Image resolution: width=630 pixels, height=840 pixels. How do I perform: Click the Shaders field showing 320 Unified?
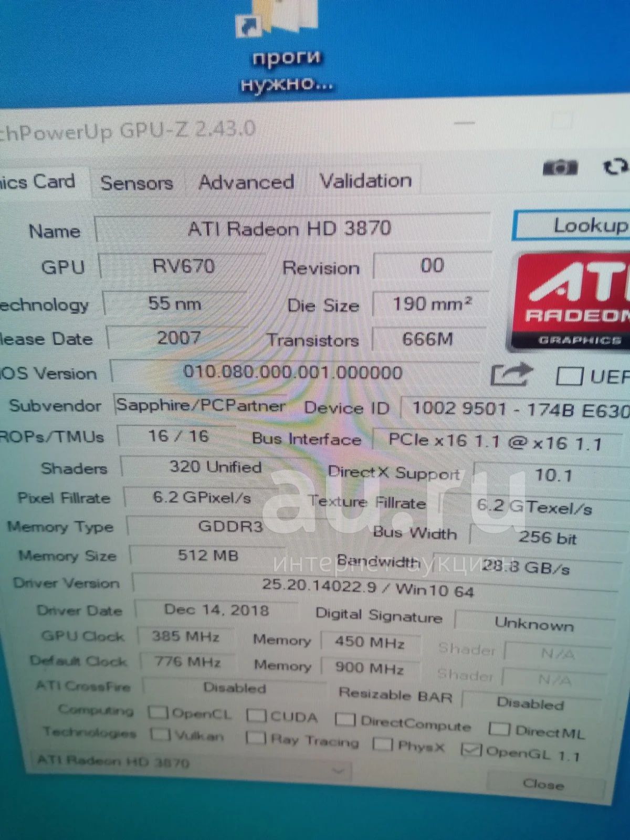click(216, 467)
